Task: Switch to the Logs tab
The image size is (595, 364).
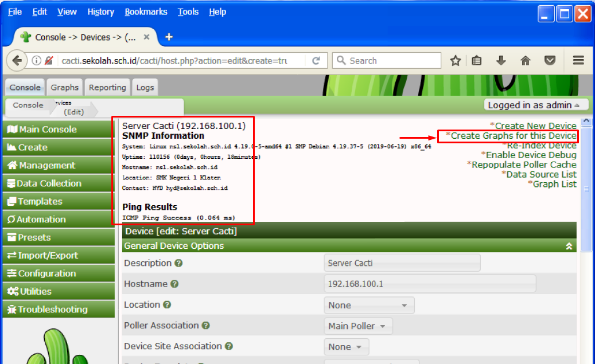Action: tap(145, 87)
